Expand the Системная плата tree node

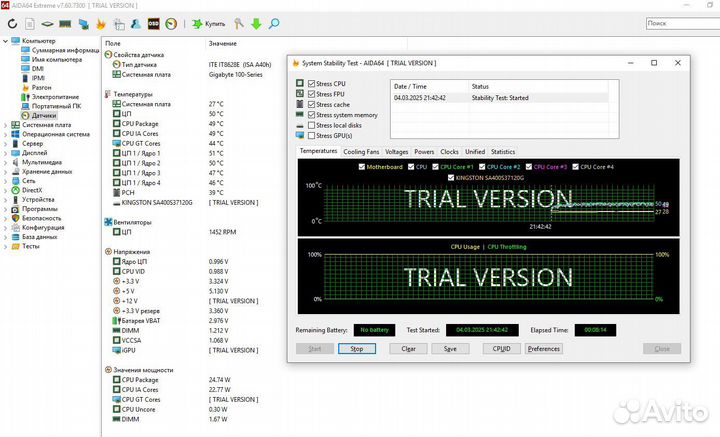click(4, 125)
